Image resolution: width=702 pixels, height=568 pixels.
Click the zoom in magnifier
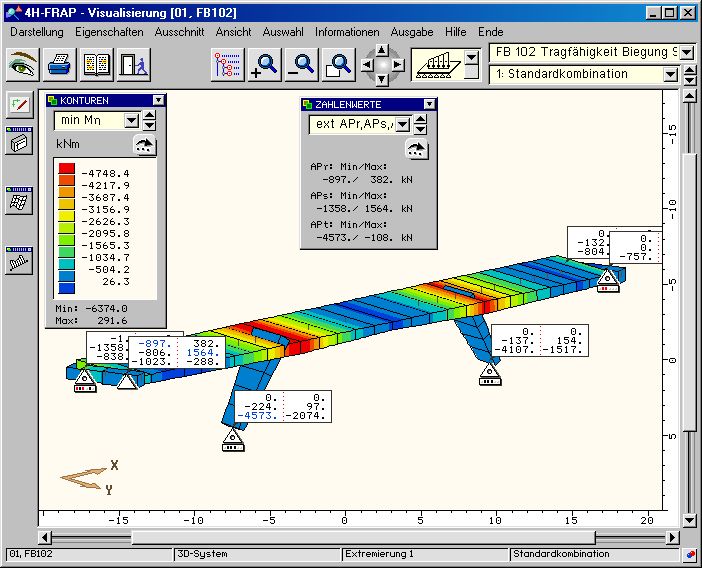click(x=265, y=65)
